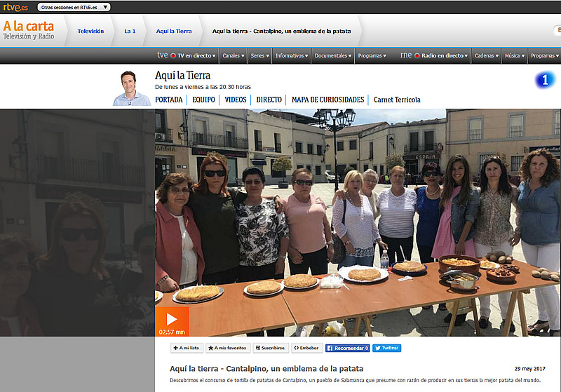Click the Suscribirse button

[271, 348]
